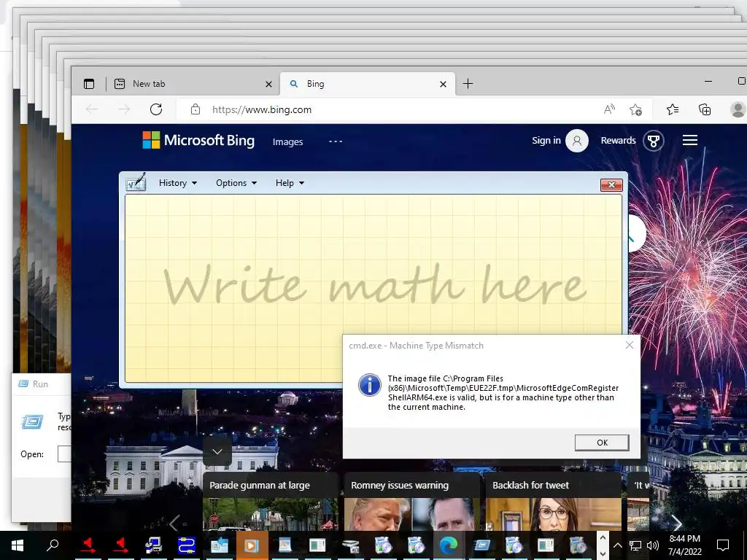
Task: Click the Rewards trophy icon
Action: (653, 141)
